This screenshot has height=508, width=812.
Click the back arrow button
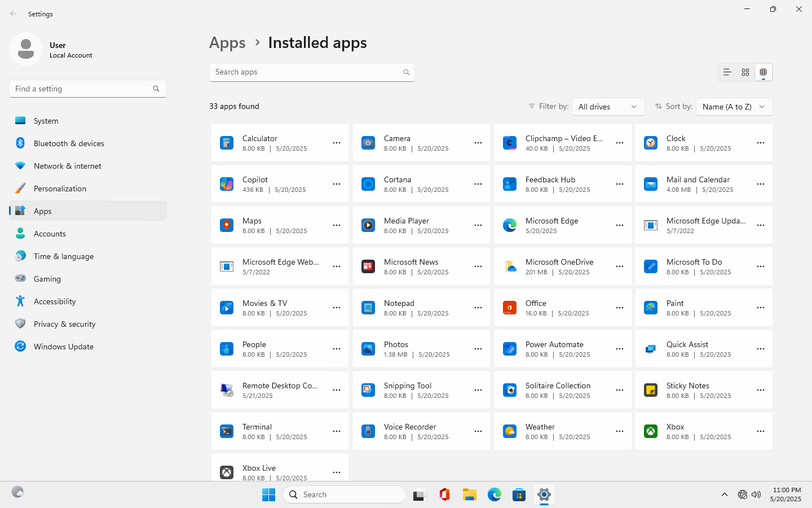pyautogui.click(x=14, y=14)
